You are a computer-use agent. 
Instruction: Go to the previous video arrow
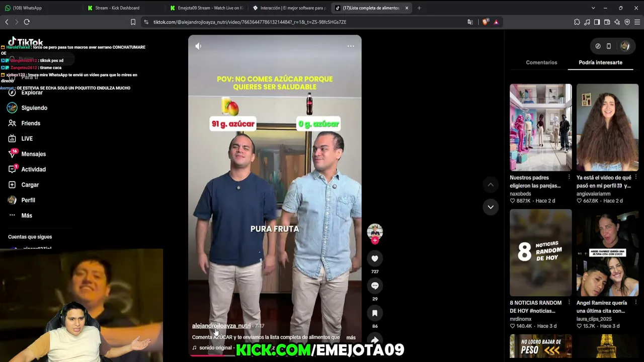click(491, 185)
